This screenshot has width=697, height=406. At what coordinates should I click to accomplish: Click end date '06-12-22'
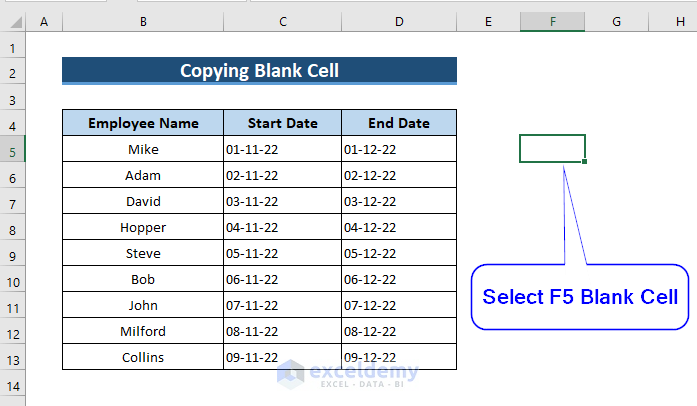point(399,279)
